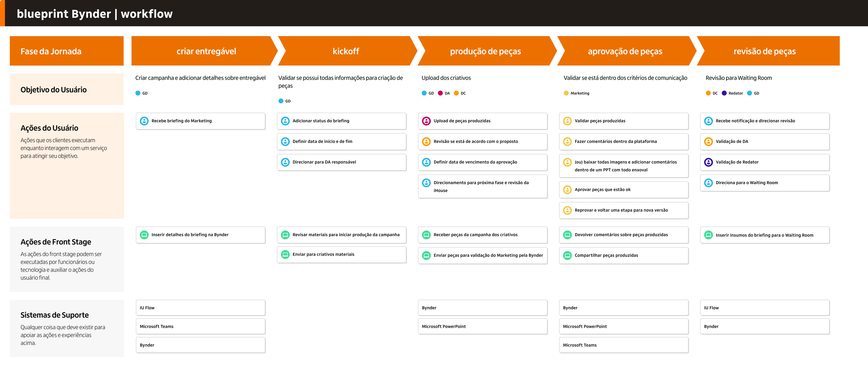Screen dimensions: 868x388
Task: Click the purple Redator role dot
Action: pyautogui.click(x=724, y=93)
